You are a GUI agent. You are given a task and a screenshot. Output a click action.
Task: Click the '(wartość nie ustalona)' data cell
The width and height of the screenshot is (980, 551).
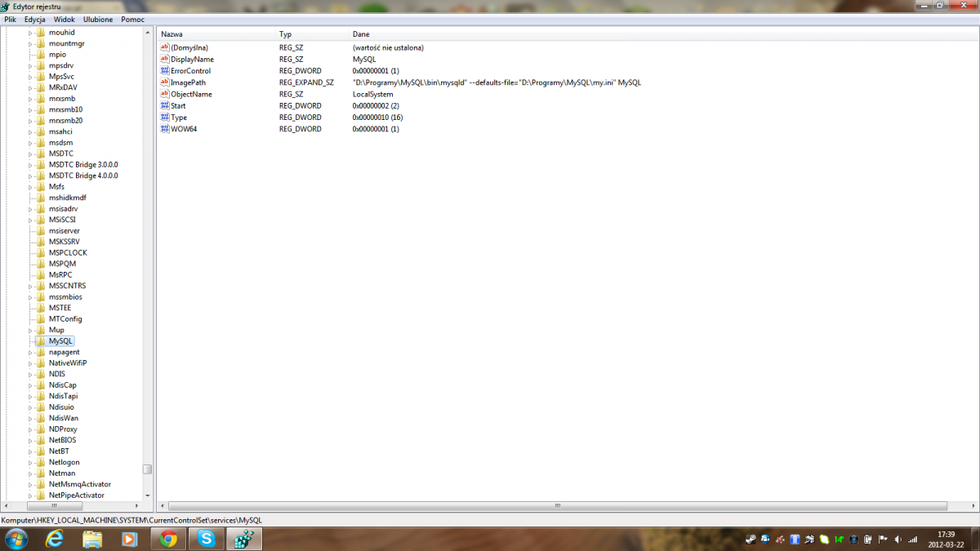point(388,48)
